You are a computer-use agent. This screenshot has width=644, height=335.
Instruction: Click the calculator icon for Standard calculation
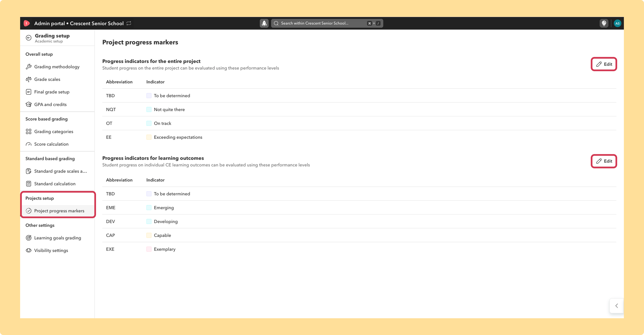(x=29, y=184)
